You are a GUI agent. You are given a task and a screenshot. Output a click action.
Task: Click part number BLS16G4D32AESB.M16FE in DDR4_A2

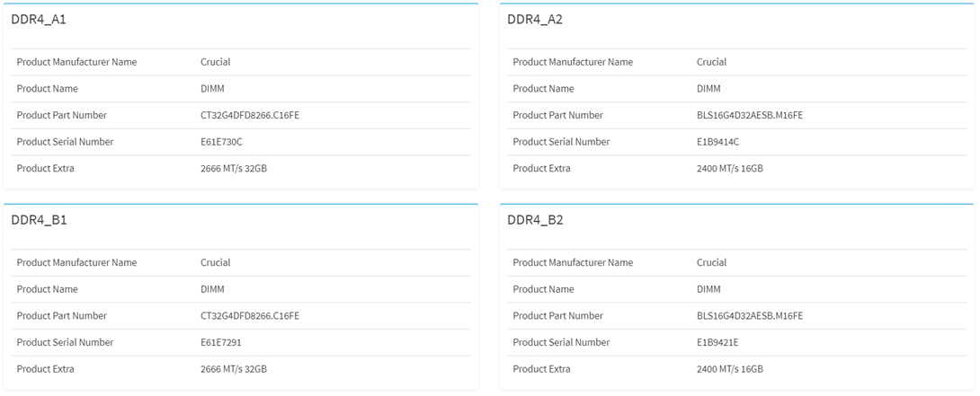[749, 115]
